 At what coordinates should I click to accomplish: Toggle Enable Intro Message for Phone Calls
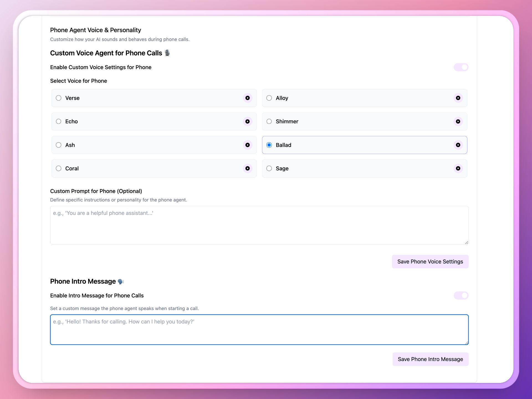point(461,295)
